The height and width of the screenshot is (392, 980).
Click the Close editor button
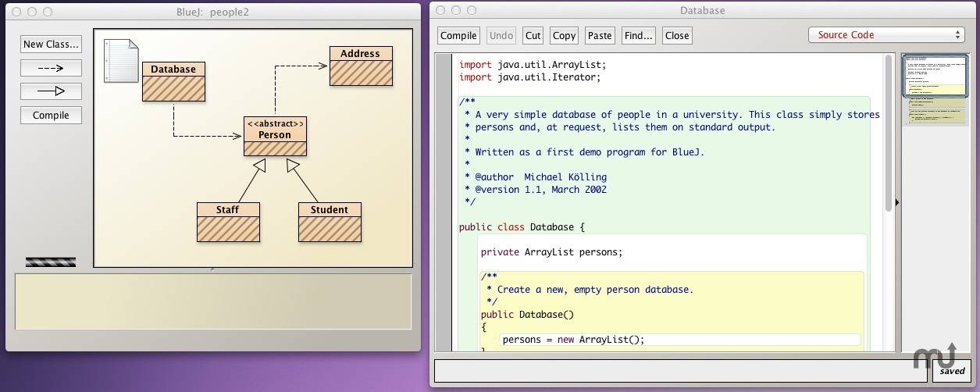(x=677, y=35)
